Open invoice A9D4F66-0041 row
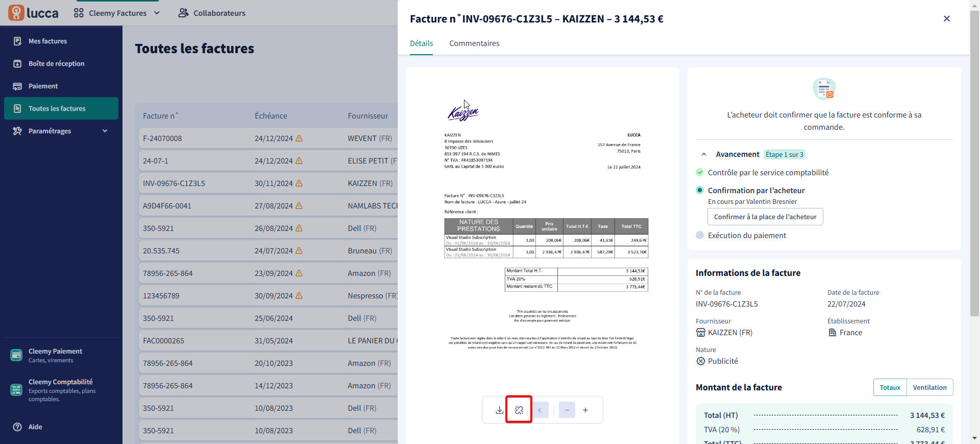Screen dimensions: 980x444 click(268, 206)
